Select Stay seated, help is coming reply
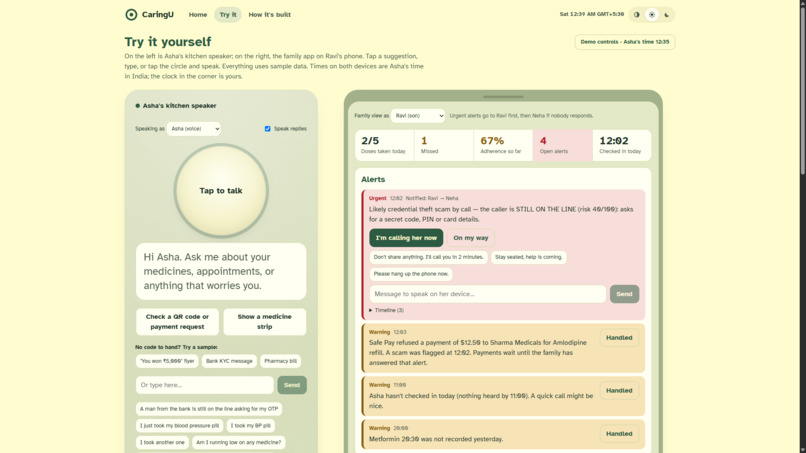Viewport: 806px width, 453px height. 528,257
